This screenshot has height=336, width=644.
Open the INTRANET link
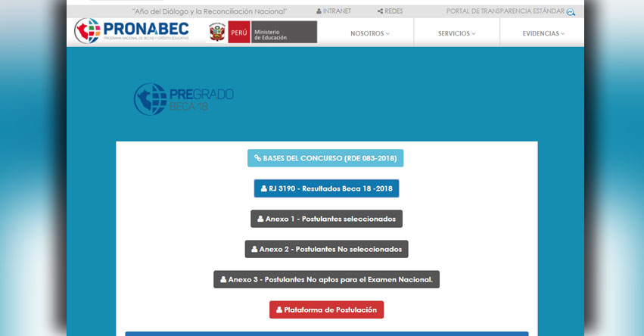point(334,11)
